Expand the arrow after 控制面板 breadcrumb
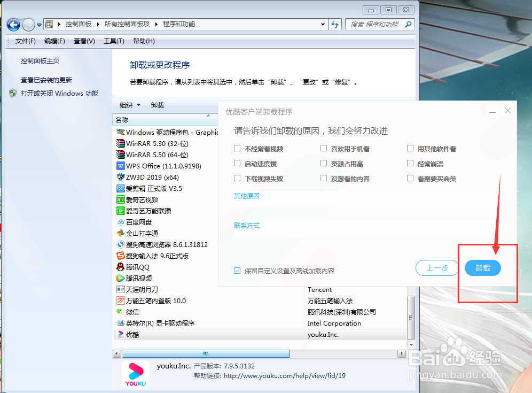Screen dimensions: 532x393 pos(98,24)
